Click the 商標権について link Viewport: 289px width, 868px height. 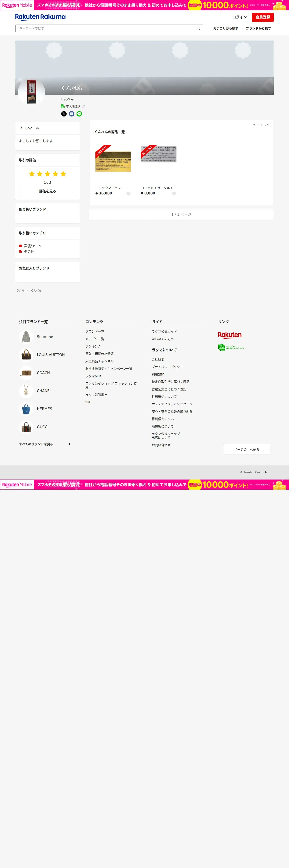(163, 426)
